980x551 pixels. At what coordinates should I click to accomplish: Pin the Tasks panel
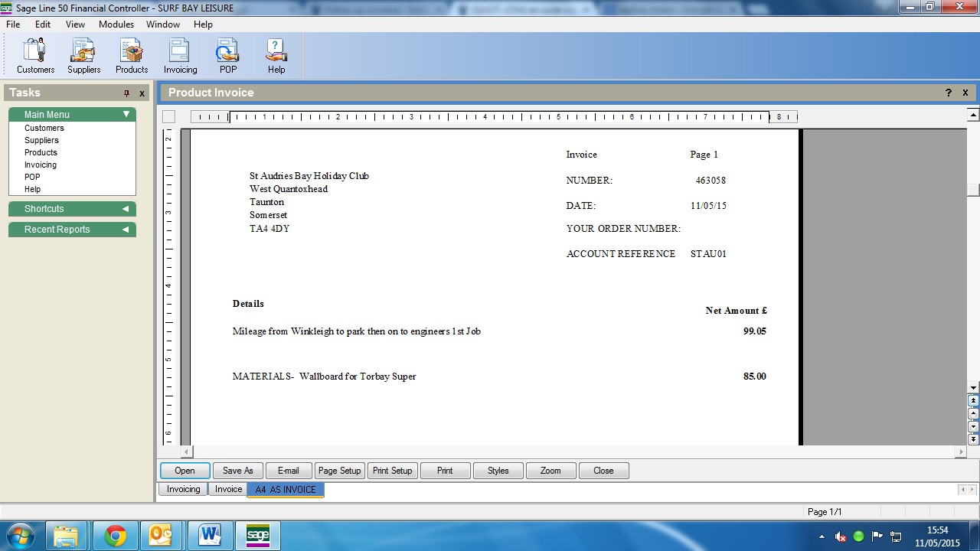pos(127,93)
